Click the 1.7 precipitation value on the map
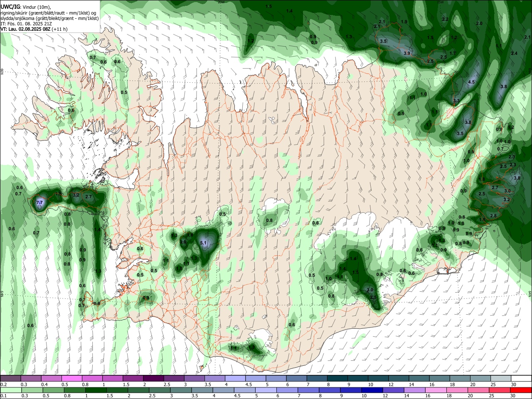The width and height of the screenshot is (532, 399). (x=453, y=53)
